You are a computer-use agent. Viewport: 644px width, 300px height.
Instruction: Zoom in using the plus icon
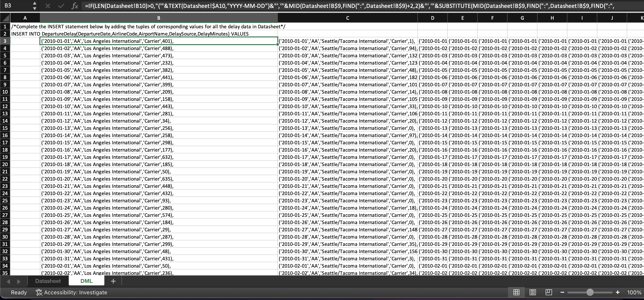pos(617,292)
